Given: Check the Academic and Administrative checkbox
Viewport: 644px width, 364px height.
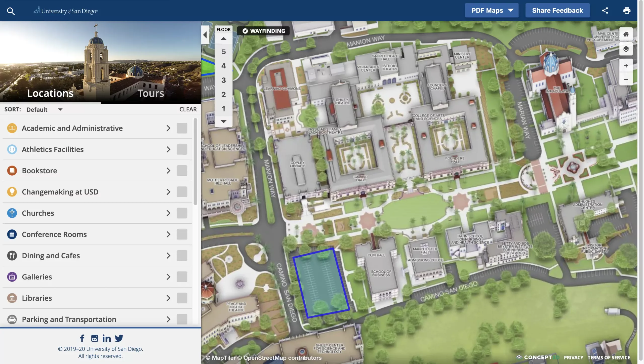Looking at the screenshot, I should (x=182, y=128).
